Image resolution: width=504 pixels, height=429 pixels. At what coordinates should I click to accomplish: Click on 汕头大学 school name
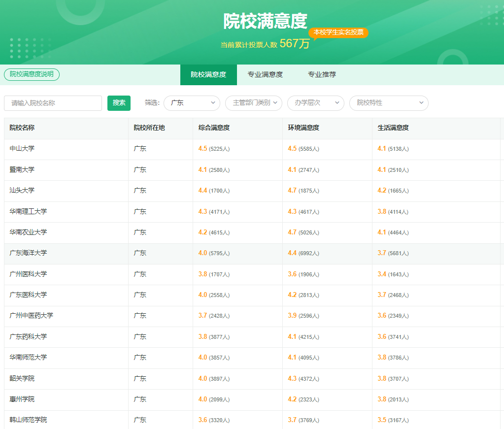(22, 190)
